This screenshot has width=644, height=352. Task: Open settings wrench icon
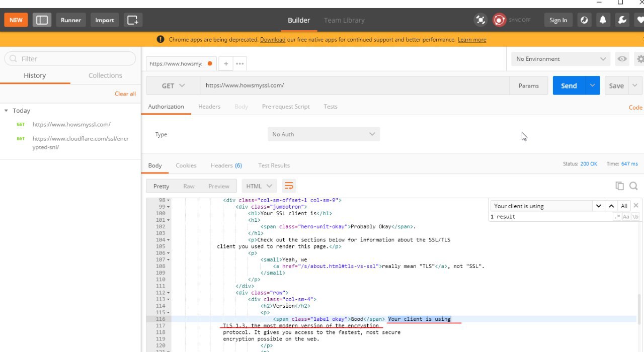point(621,20)
